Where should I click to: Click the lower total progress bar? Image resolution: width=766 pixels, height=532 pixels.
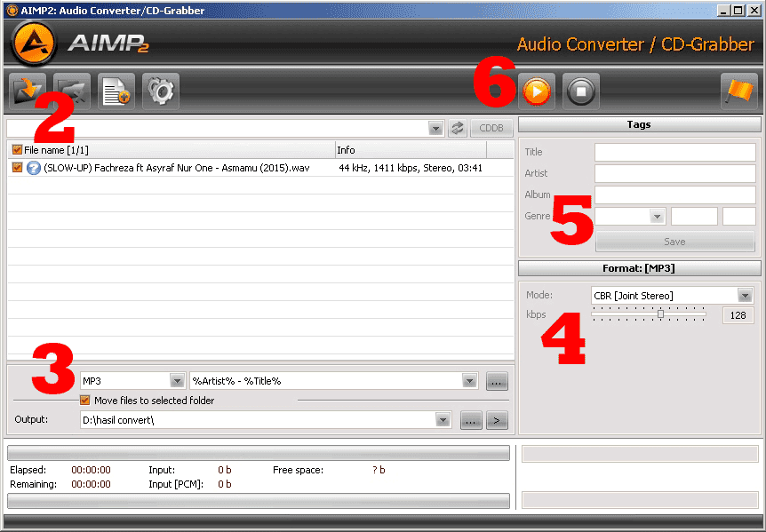click(259, 501)
